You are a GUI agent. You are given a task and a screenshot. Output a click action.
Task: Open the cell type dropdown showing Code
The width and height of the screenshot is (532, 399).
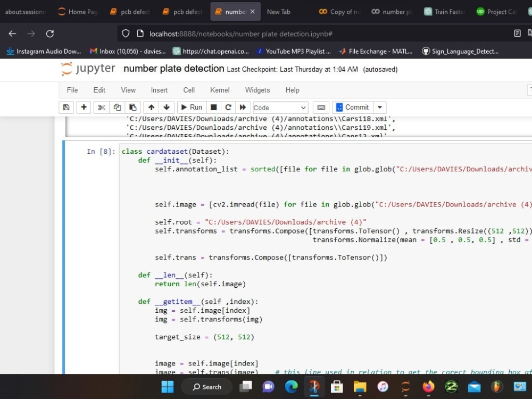click(x=280, y=107)
